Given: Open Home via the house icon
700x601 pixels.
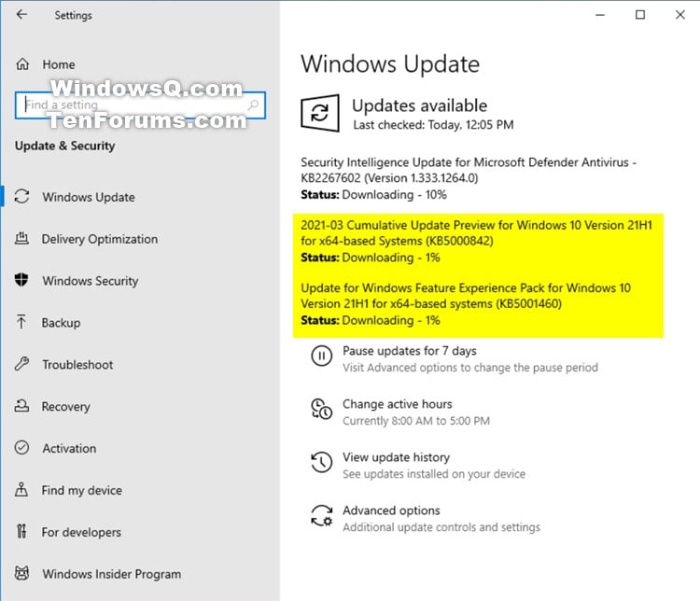Looking at the screenshot, I should 22,64.
